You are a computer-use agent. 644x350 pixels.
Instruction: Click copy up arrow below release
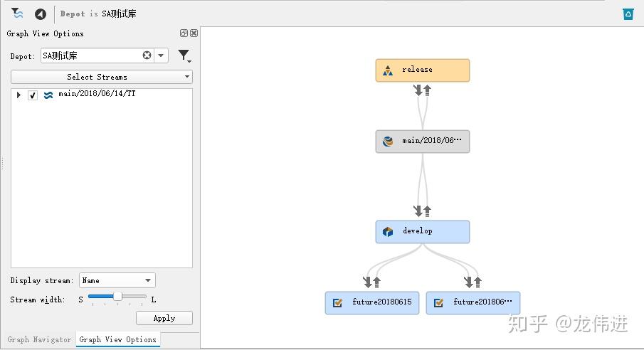point(427,90)
